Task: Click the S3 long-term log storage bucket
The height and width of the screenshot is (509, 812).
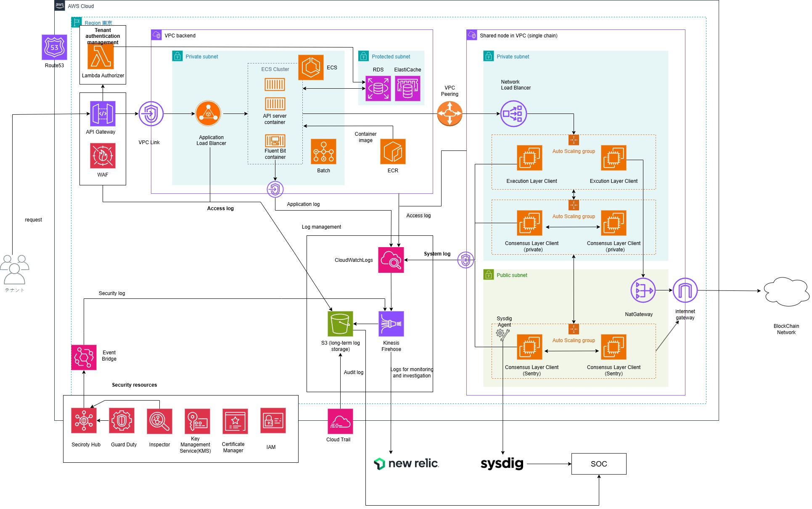Action: coord(340,324)
